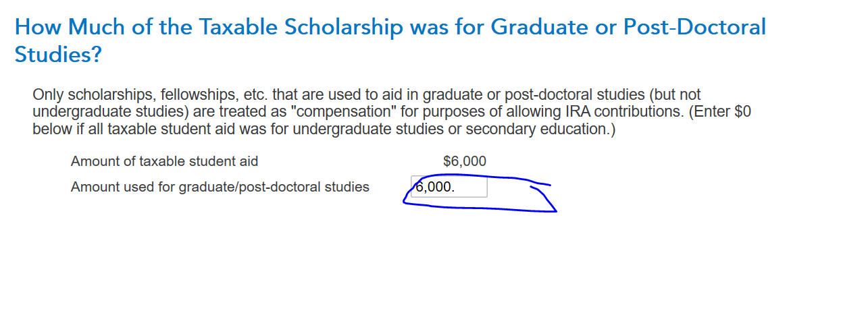Click the "Amount of taxable student aid" label
This screenshot has width=868, height=315.
point(164,161)
